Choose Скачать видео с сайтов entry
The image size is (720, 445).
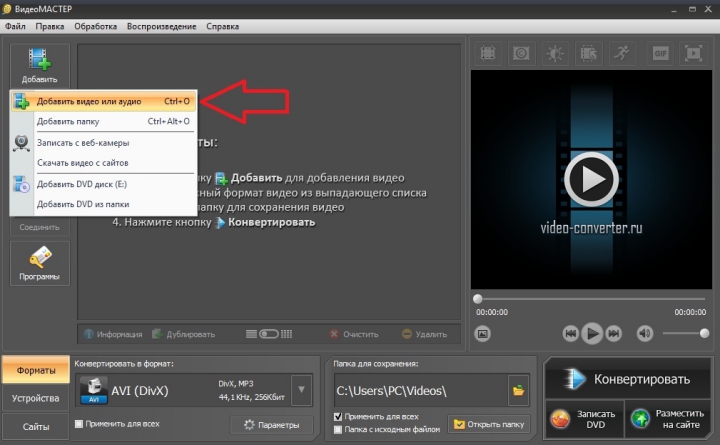[104, 163]
